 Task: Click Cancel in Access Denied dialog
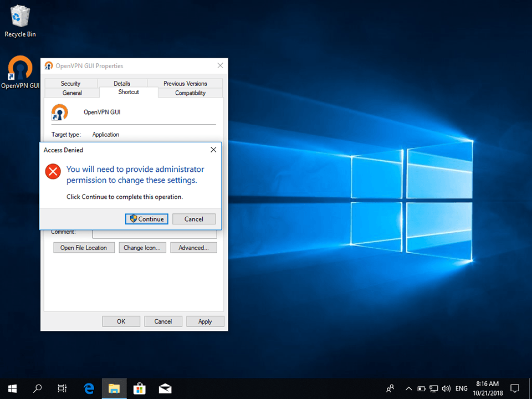coord(194,219)
